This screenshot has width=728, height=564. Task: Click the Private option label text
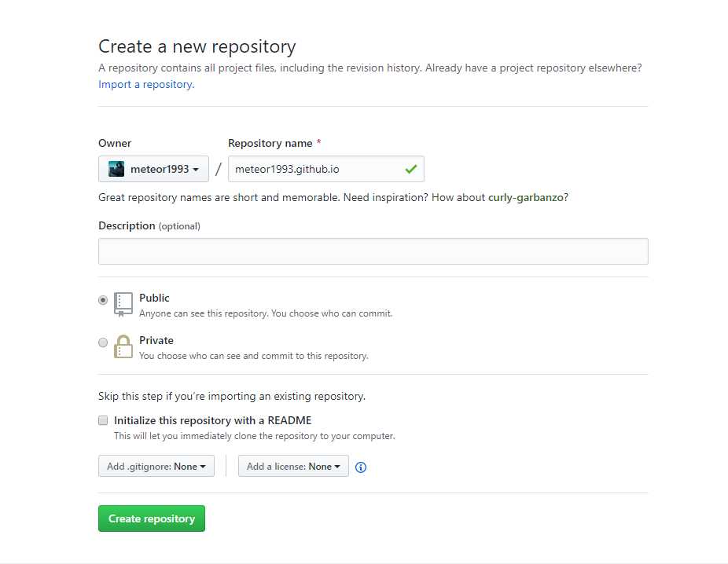point(156,340)
